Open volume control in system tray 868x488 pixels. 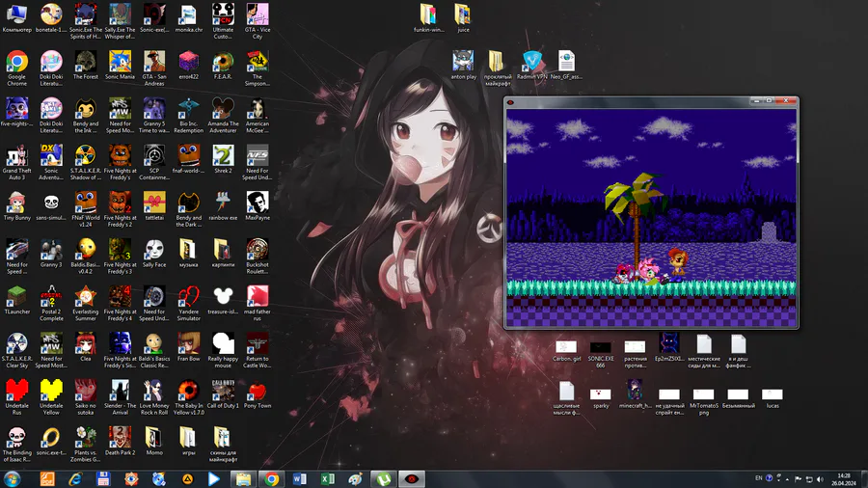click(820, 479)
